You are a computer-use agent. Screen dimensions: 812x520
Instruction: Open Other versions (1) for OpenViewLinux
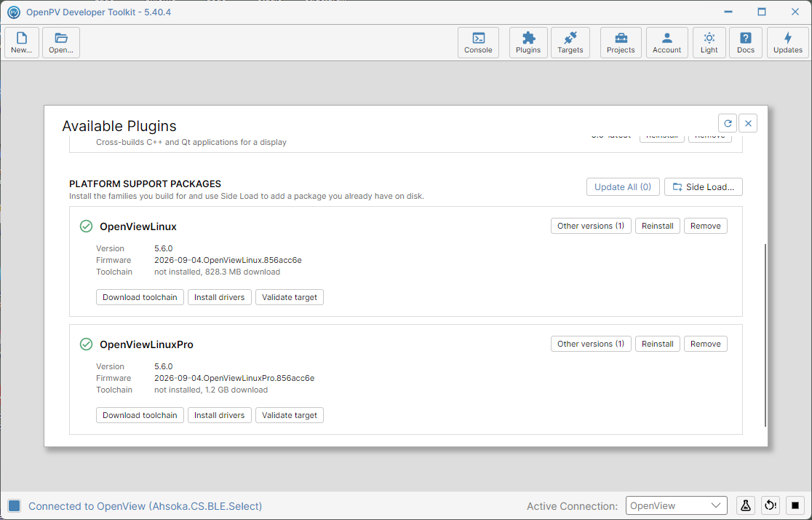click(x=591, y=226)
